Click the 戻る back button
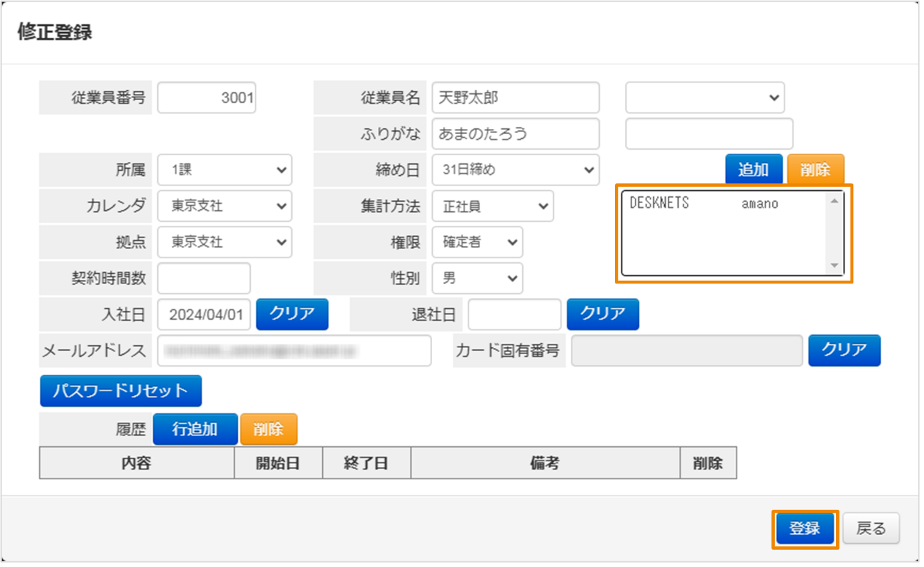Viewport: 924px width, 567px height. [871, 527]
